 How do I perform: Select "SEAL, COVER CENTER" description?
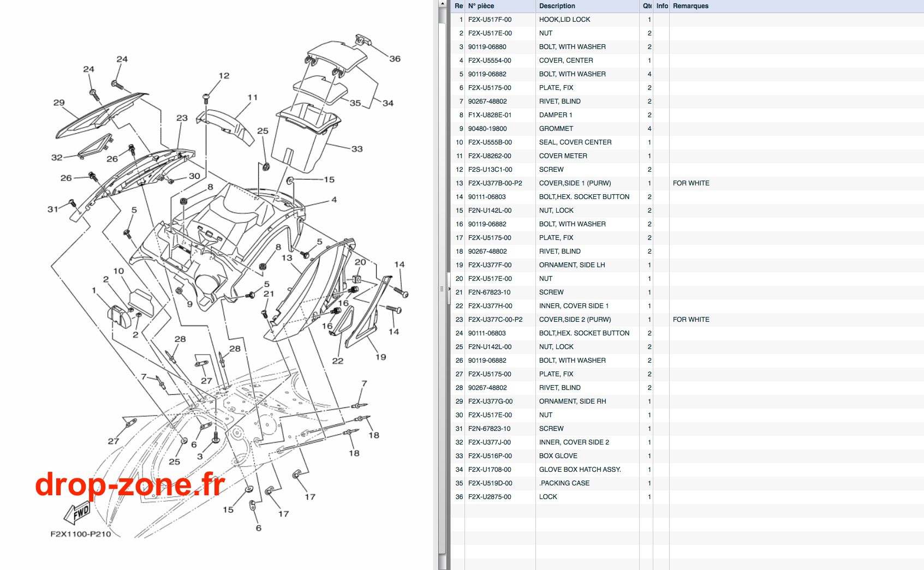coord(575,142)
